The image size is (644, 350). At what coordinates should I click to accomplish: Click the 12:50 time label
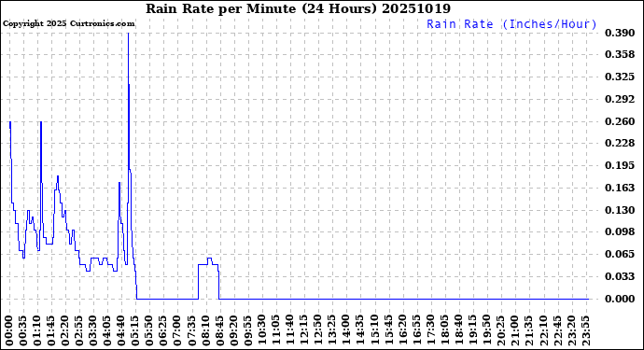[318, 331]
